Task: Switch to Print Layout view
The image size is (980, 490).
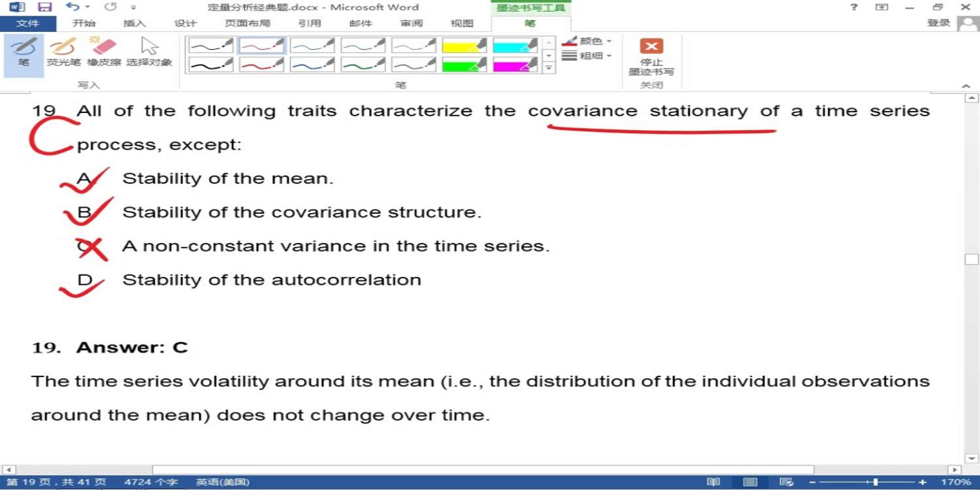Action: [x=751, y=482]
